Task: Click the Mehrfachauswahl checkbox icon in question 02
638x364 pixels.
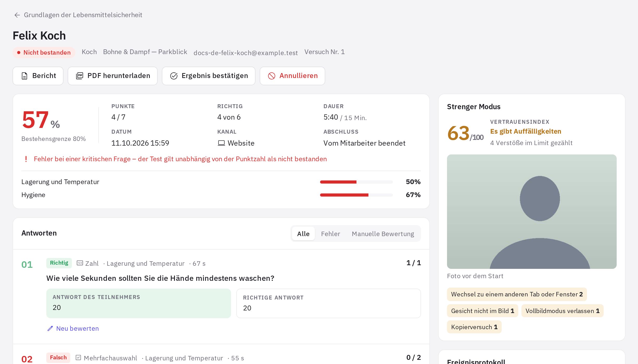Action: click(x=78, y=358)
